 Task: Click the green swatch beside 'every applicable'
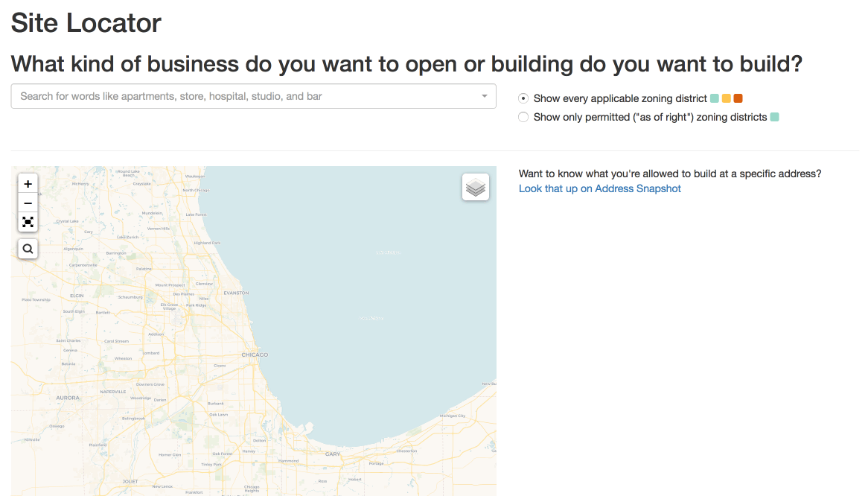point(715,98)
